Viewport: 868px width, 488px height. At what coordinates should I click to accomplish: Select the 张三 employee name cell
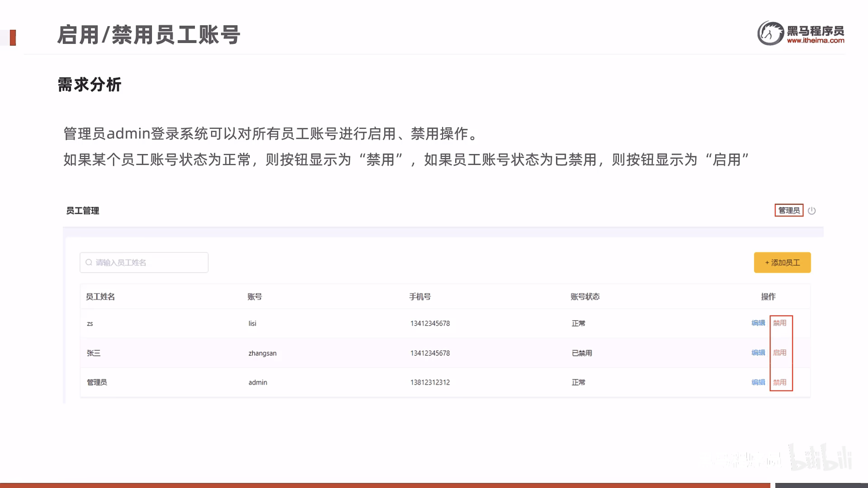tap(94, 353)
